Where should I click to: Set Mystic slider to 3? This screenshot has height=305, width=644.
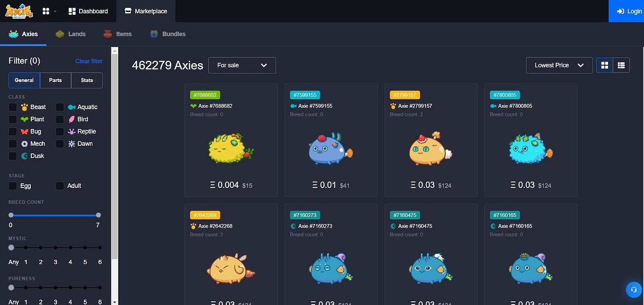pos(56,248)
